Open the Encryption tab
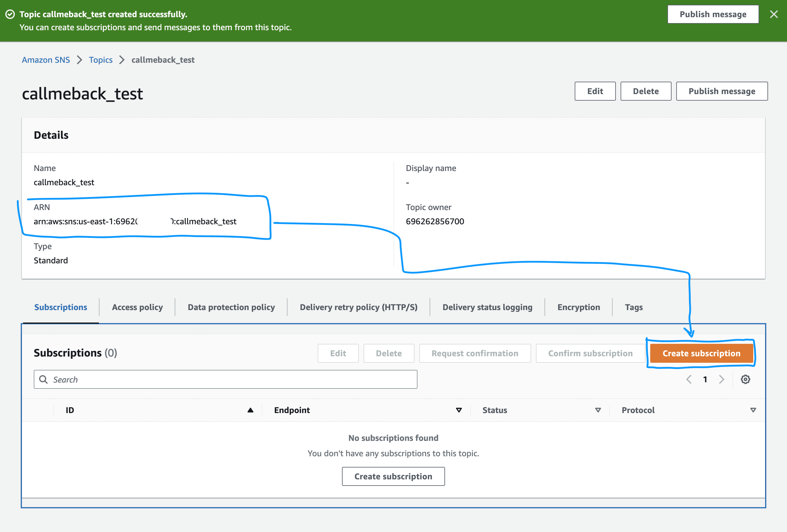The image size is (787, 532). pyautogui.click(x=578, y=307)
